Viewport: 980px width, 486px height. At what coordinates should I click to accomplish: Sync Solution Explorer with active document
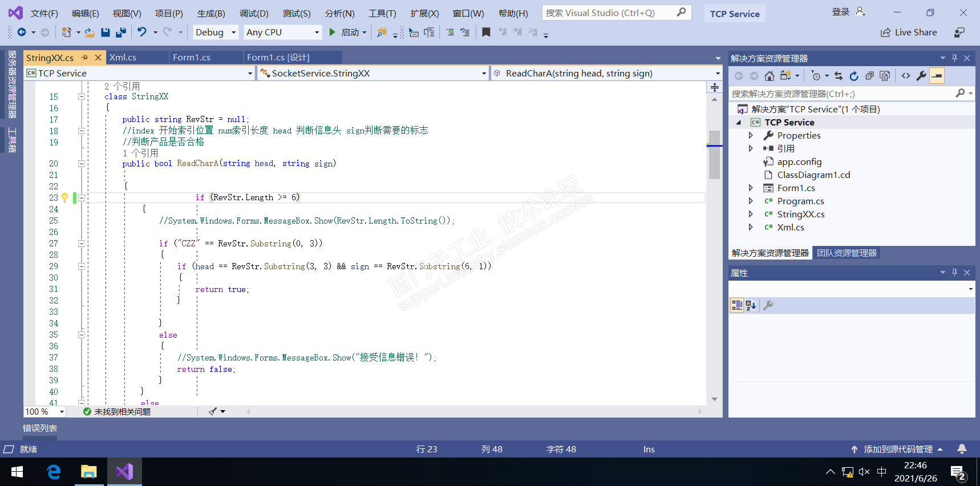point(838,76)
